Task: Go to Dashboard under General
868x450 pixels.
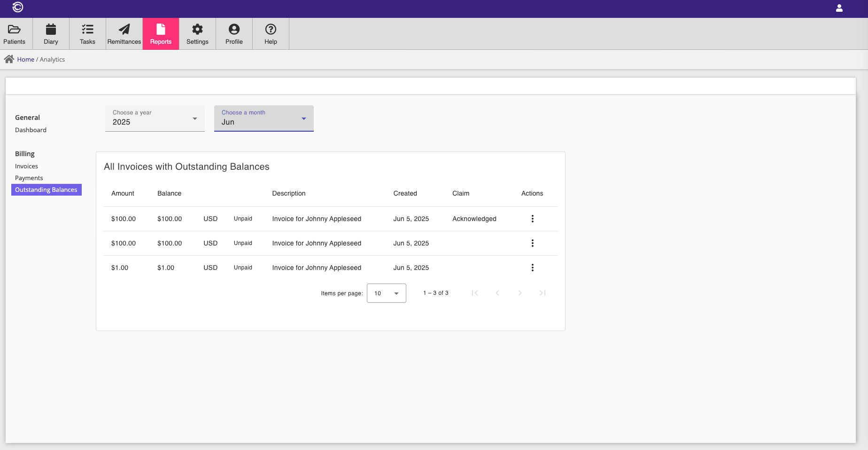Action: [x=31, y=130]
